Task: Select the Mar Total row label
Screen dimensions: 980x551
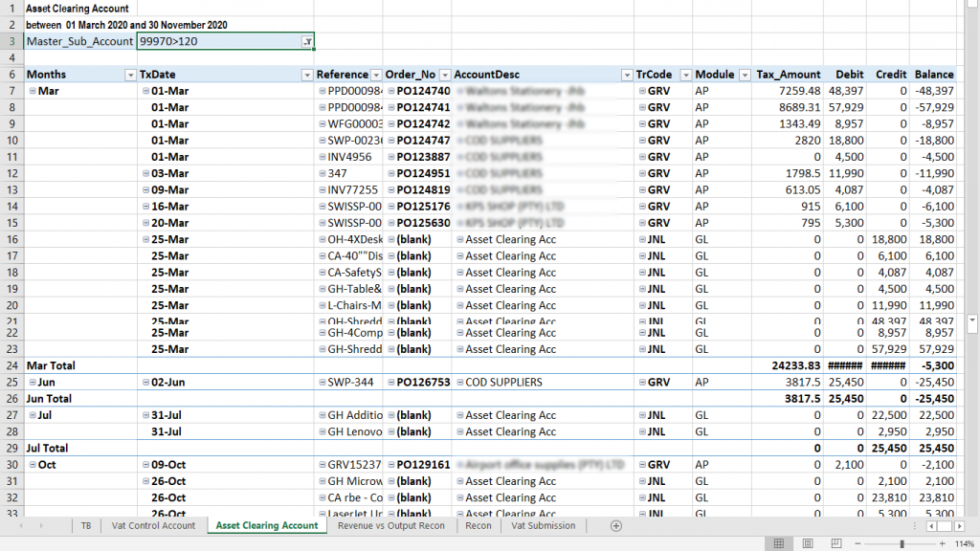Action: (51, 365)
